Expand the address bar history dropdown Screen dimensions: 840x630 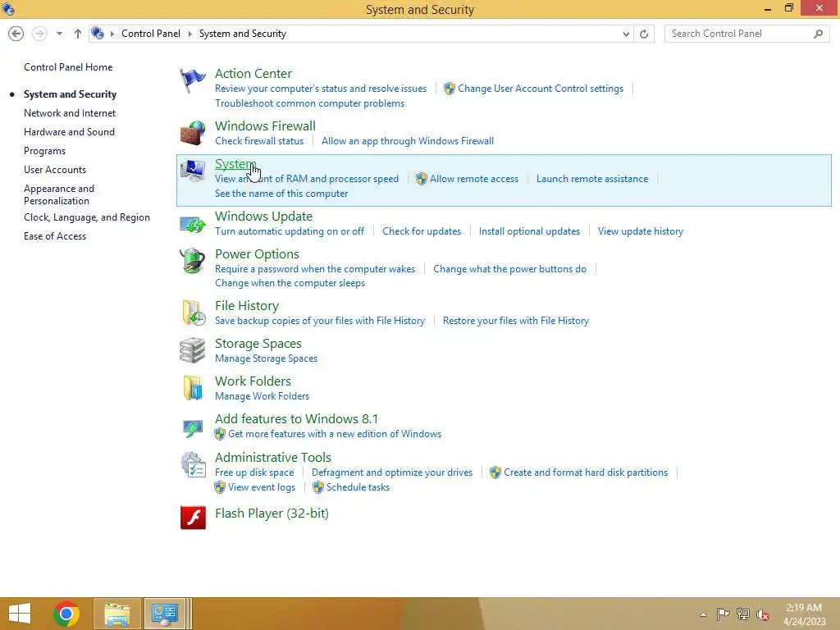626,34
